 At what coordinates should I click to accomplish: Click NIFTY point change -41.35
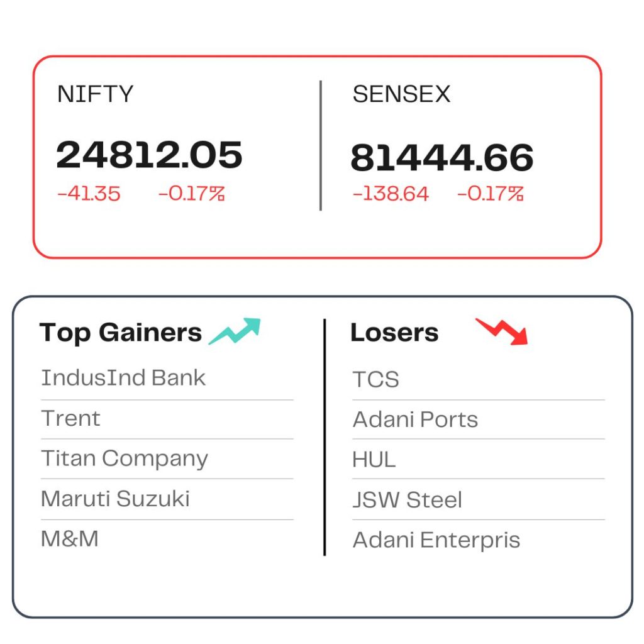click(x=89, y=194)
